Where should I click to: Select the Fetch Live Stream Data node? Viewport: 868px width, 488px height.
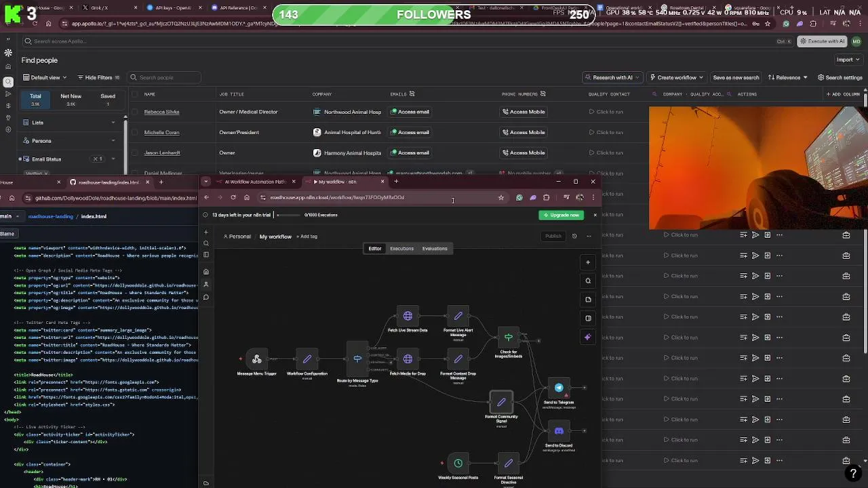(408, 316)
